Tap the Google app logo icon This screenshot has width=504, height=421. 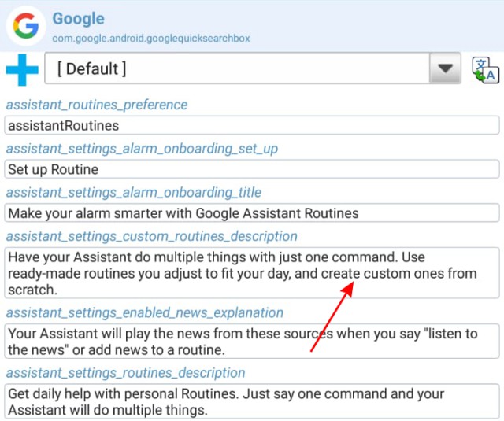[26, 26]
